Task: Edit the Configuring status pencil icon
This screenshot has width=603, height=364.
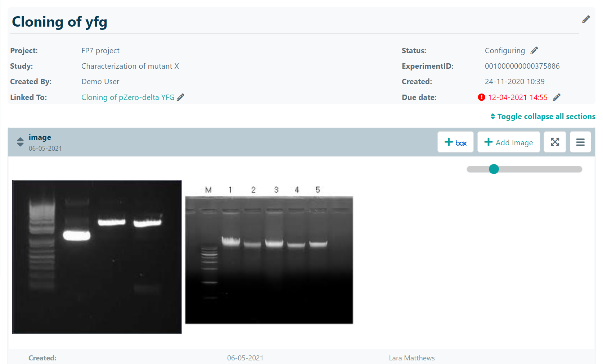Action: pos(534,50)
